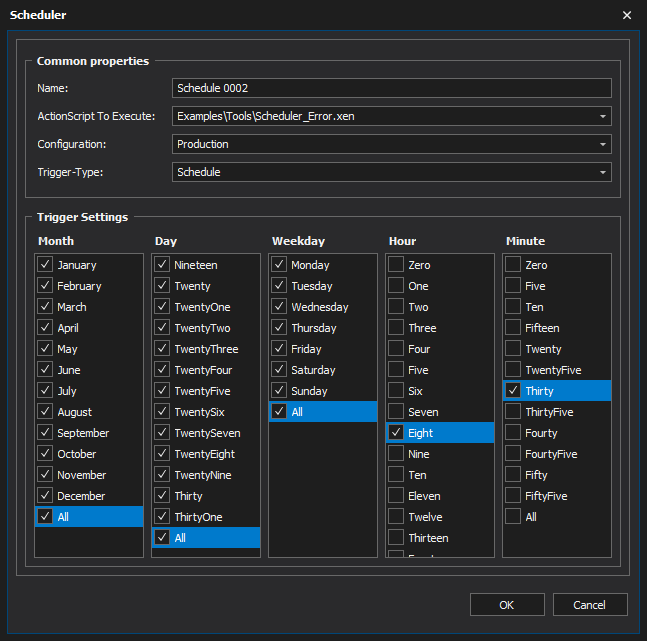Select the August row in Month list
The width and height of the screenshot is (647, 641).
pos(89,412)
